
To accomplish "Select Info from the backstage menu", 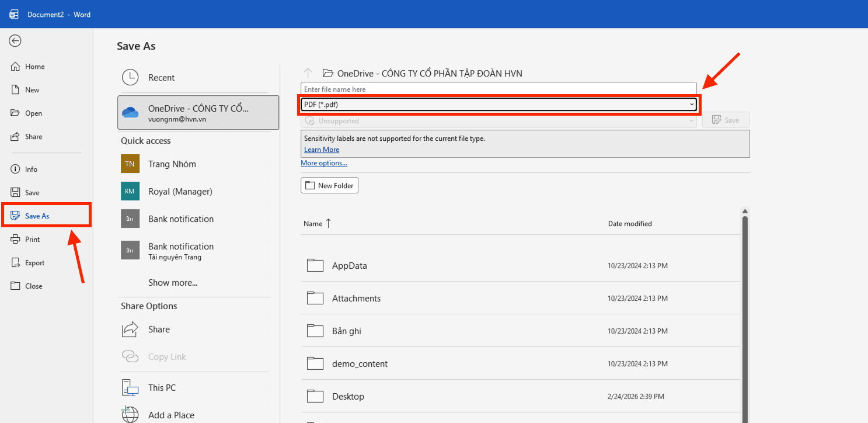I will point(31,169).
